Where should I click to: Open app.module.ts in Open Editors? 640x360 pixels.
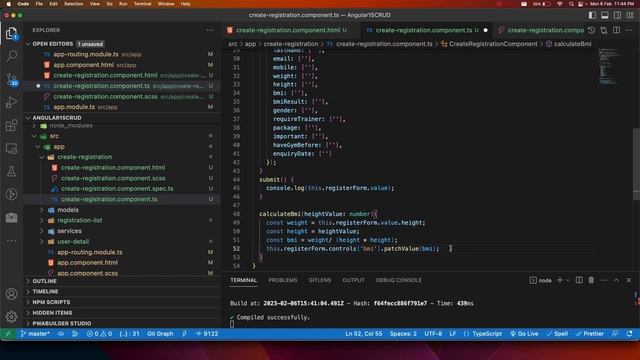[x=74, y=107]
